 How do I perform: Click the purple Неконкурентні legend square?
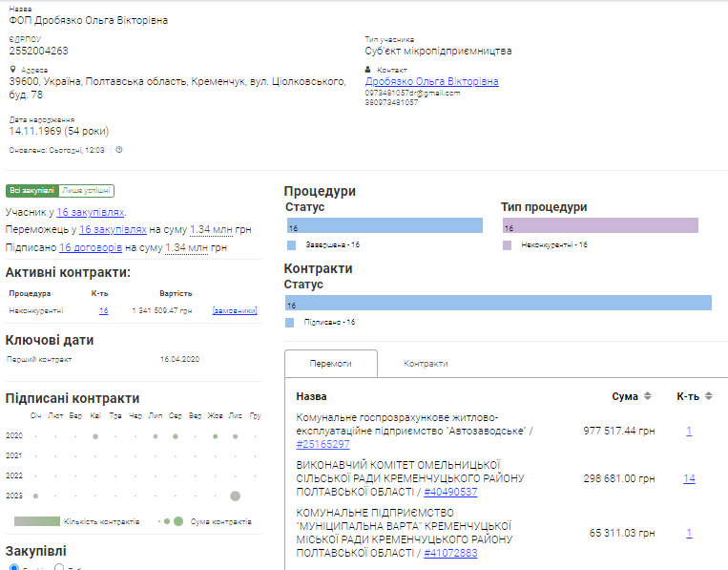(x=508, y=245)
